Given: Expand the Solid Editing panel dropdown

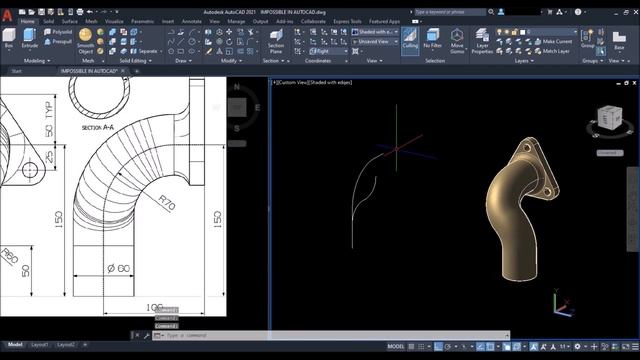Looking at the screenshot, I should pos(136,61).
